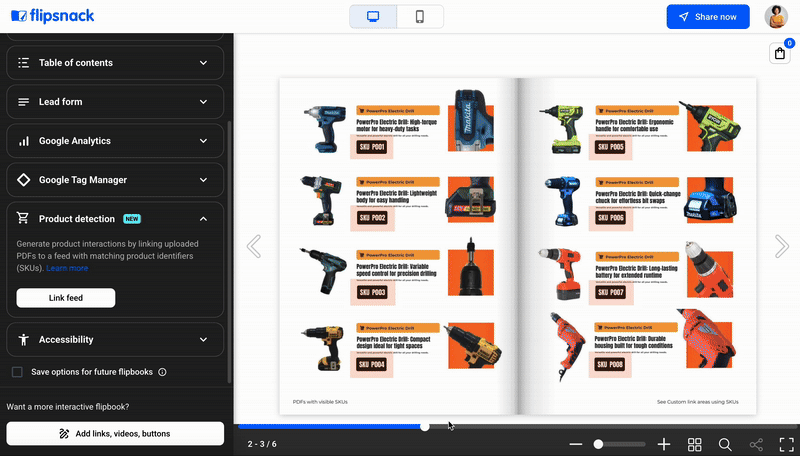This screenshot has height=456, width=800.
Task: Click the SKU P001 product tag
Action: point(372,147)
